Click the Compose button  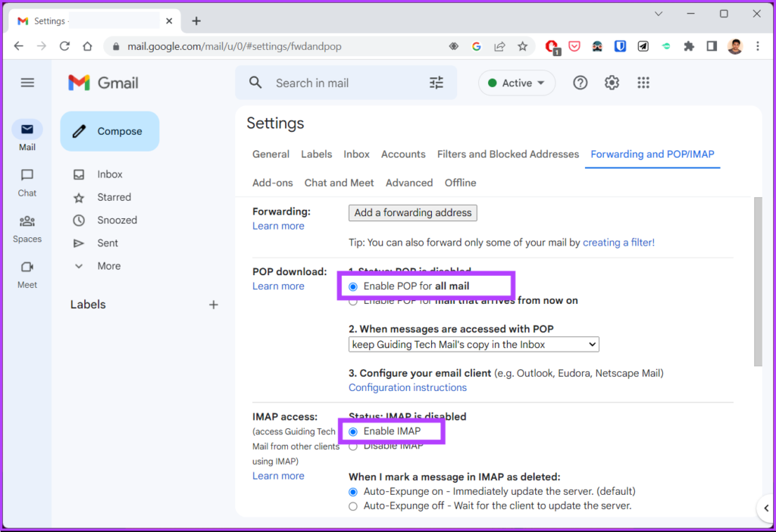(110, 131)
